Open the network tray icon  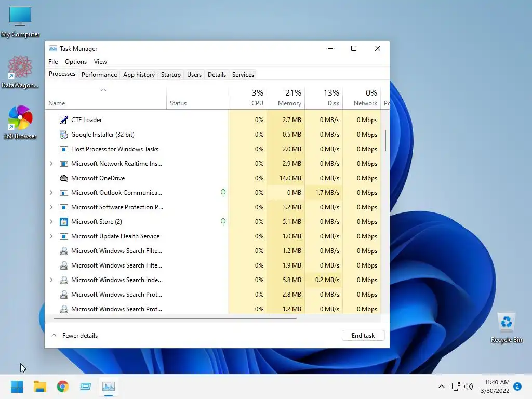pos(456,387)
